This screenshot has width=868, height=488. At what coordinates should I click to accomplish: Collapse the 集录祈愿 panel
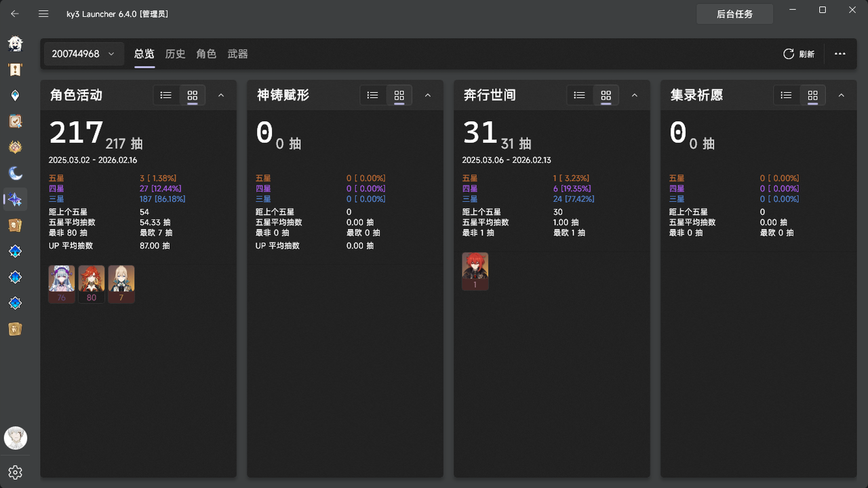[x=841, y=95]
